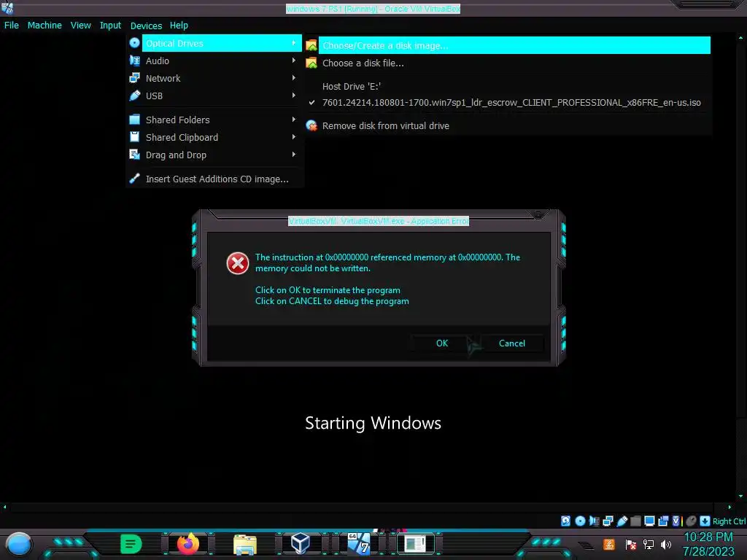The image size is (747, 560).
Task: Click the USB status bar indicator
Action: (x=622, y=521)
